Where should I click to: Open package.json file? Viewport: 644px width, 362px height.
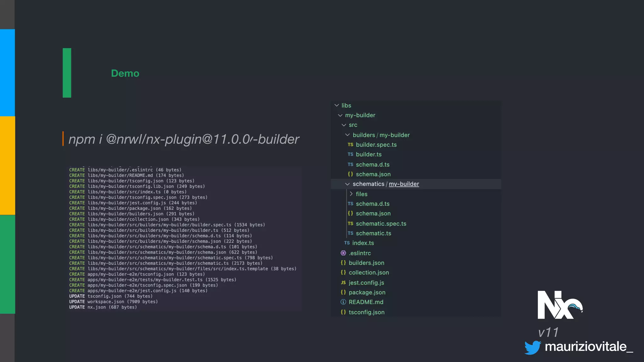(x=367, y=292)
